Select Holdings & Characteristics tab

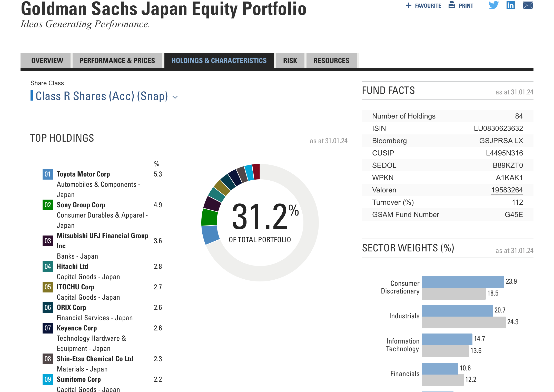point(219,61)
